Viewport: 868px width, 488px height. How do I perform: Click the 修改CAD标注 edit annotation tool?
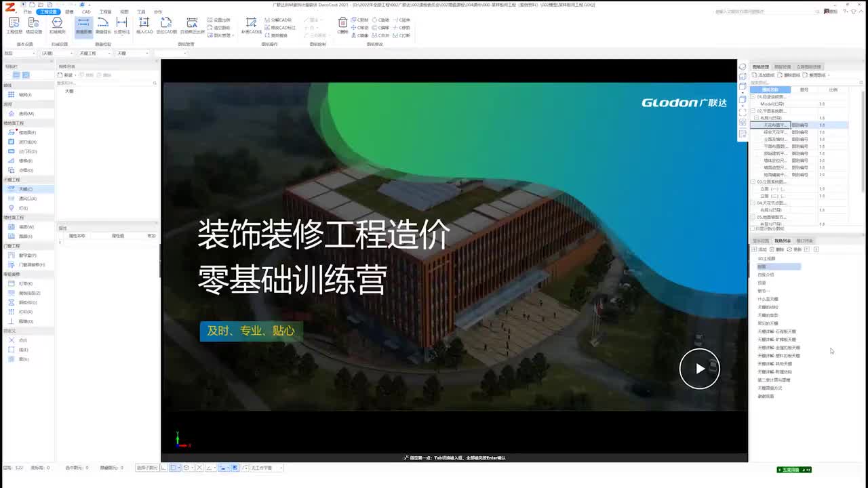(280, 28)
